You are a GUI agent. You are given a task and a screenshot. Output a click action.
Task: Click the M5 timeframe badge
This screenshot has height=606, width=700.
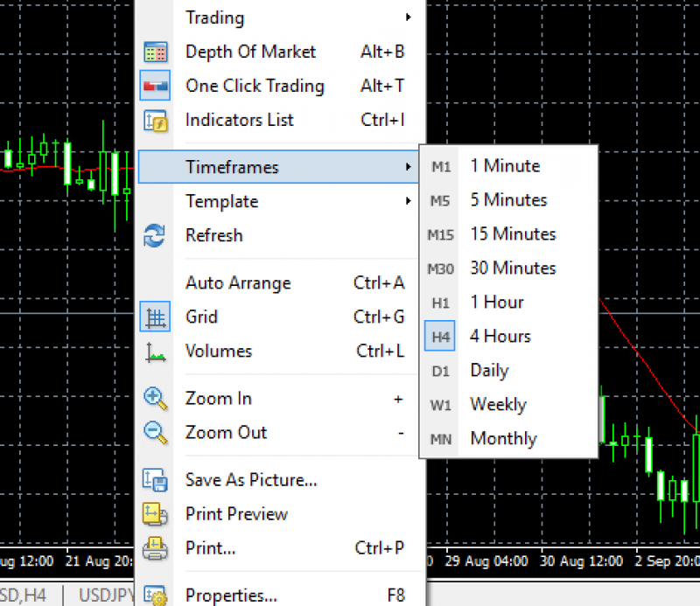click(x=440, y=201)
